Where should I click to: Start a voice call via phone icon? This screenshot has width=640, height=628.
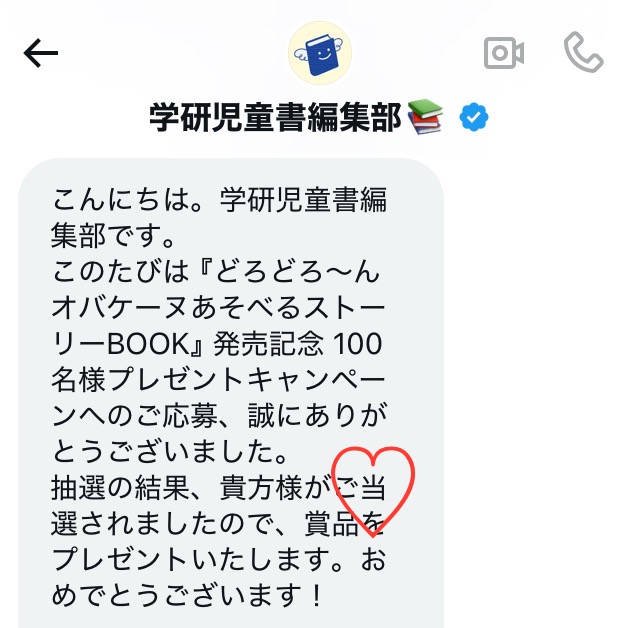(x=584, y=52)
